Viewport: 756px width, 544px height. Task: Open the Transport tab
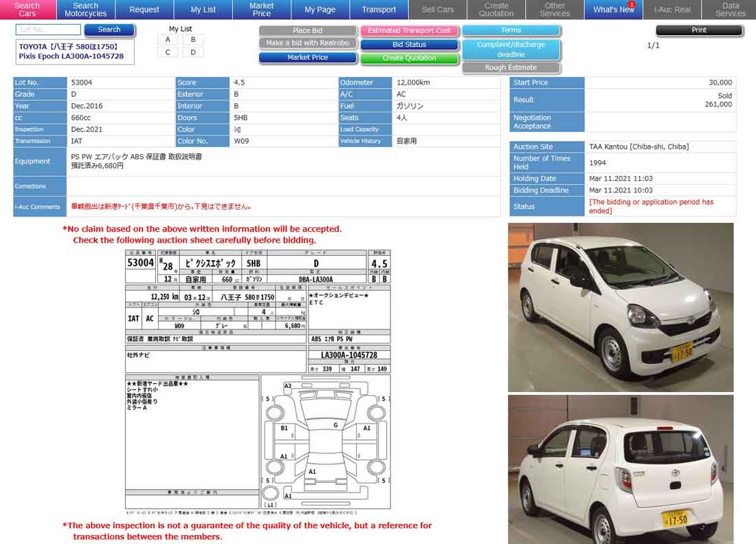pyautogui.click(x=379, y=9)
